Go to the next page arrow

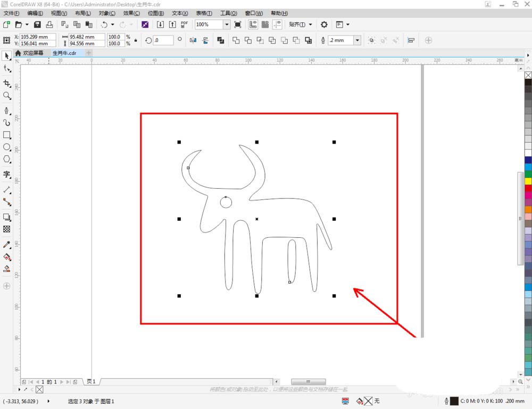[x=61, y=382]
